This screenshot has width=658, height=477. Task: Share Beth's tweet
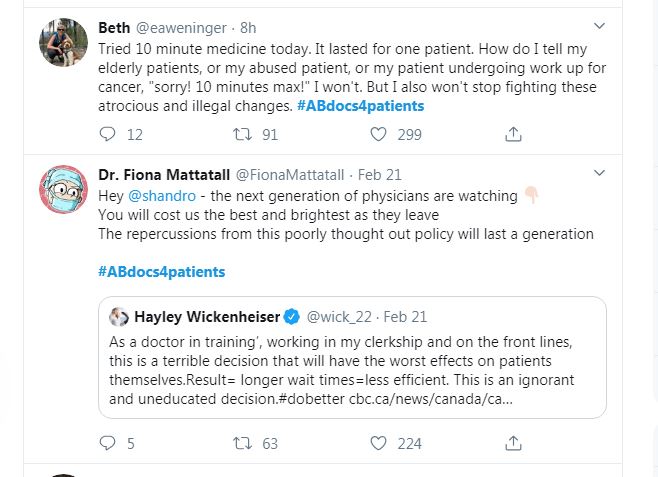click(513, 134)
